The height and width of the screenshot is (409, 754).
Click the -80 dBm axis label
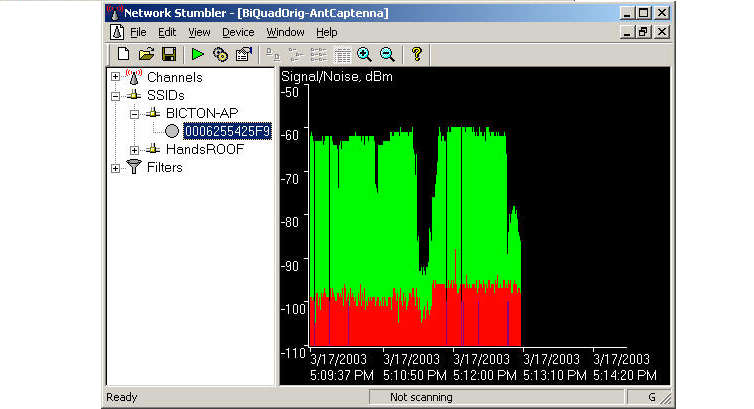(x=290, y=222)
